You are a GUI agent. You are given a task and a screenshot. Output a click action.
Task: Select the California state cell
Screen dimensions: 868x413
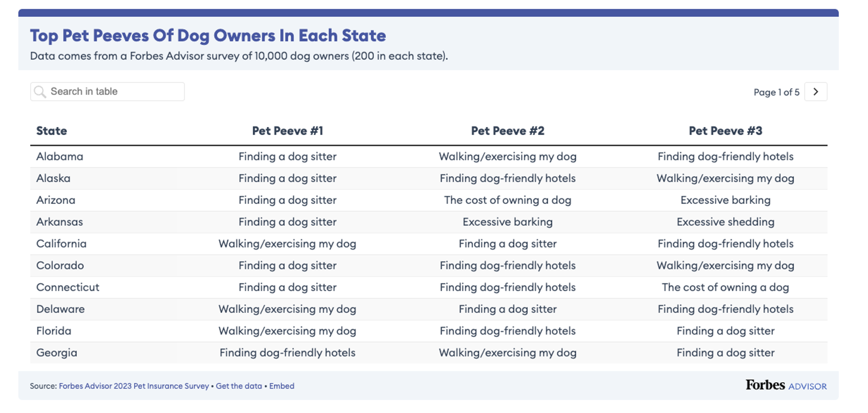(x=61, y=244)
